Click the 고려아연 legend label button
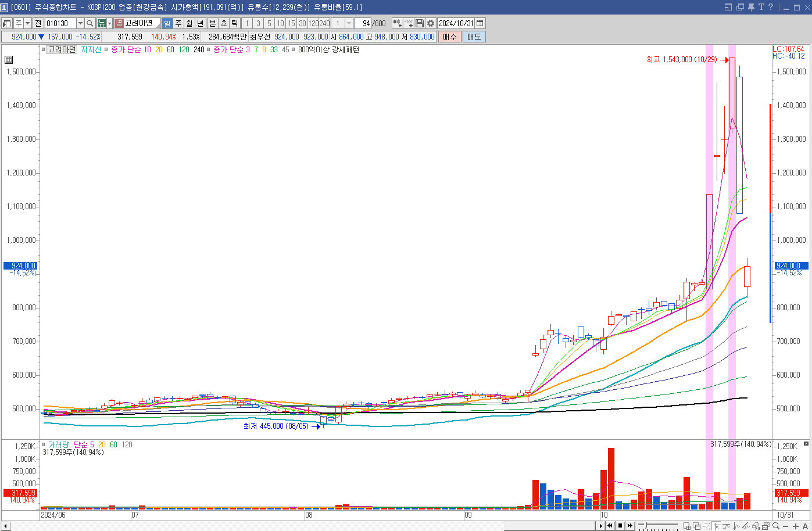812x531 pixels. 62,49
